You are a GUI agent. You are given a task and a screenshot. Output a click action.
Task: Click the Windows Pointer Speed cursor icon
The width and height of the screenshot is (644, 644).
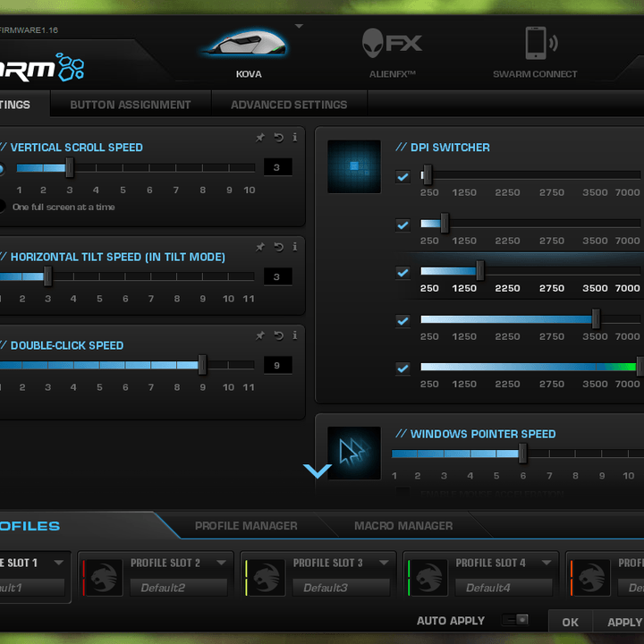354,453
